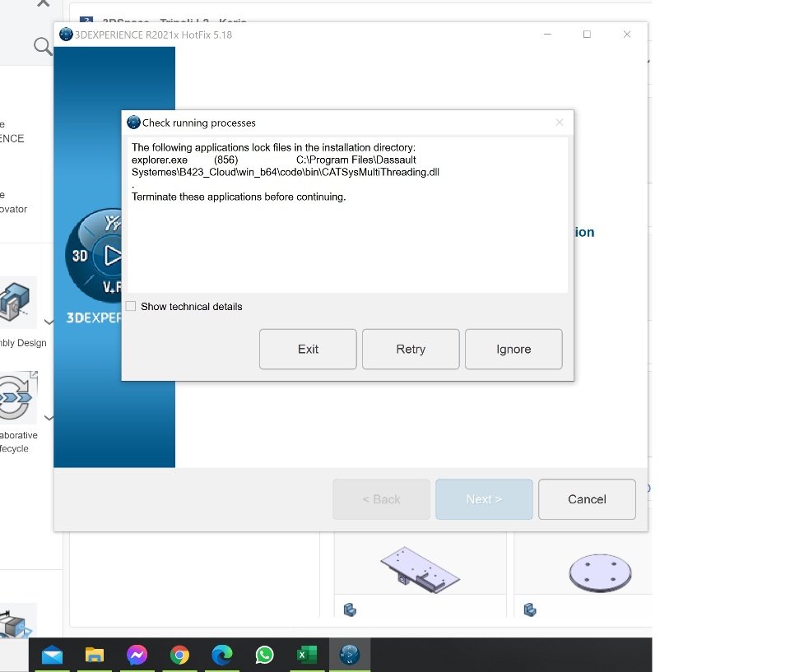Viewport: 790px width, 672px height.
Task: Close the 3DEXPERIENCE R2021x HotFix window
Action: (x=627, y=35)
